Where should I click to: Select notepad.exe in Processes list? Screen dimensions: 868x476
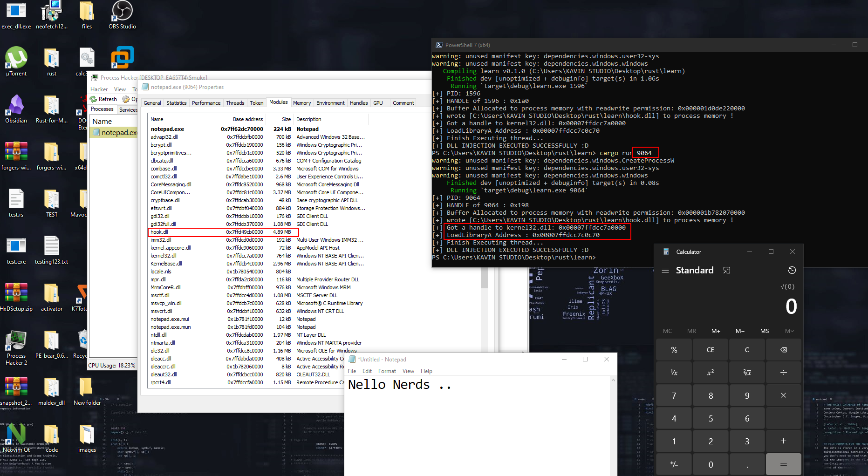point(115,133)
